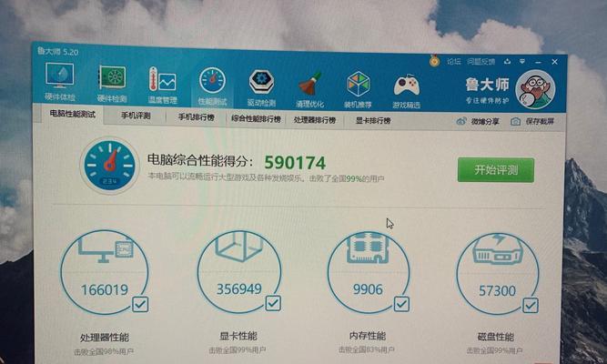The image size is (607, 364).
Task: Click the gold medal icon in title bar
Action: pyautogui.click(x=434, y=60)
